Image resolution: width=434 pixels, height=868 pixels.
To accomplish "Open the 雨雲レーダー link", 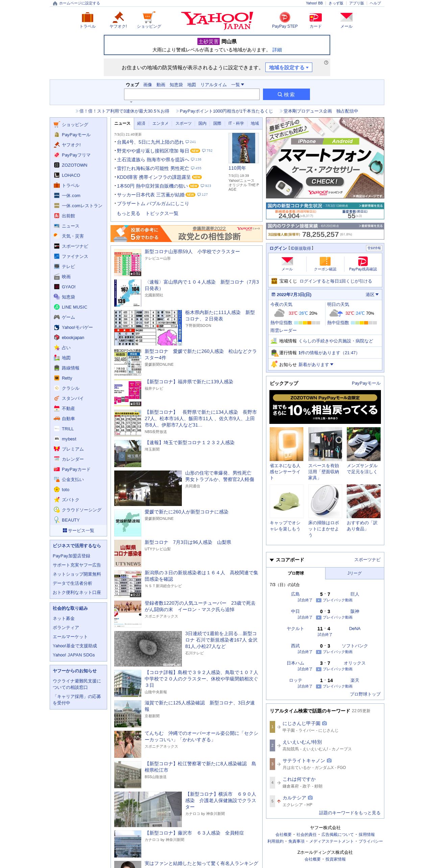I will coord(284,330).
